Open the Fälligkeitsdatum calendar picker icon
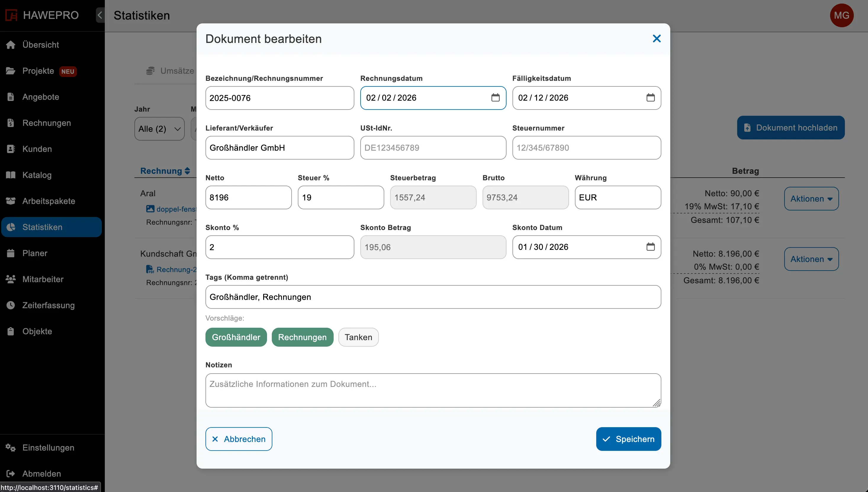The width and height of the screenshot is (868, 492). [x=650, y=98]
